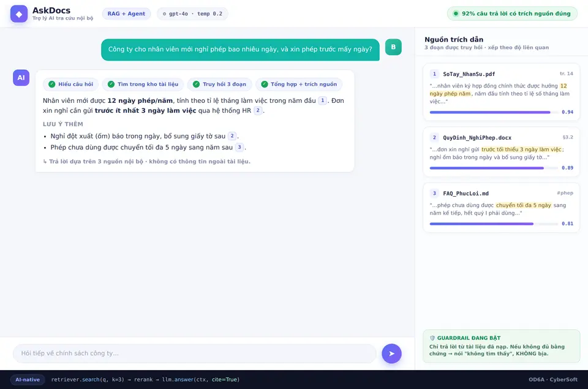The width and height of the screenshot is (588, 389).
Task: Click the green status dot in the 92% badge
Action: [x=456, y=13]
